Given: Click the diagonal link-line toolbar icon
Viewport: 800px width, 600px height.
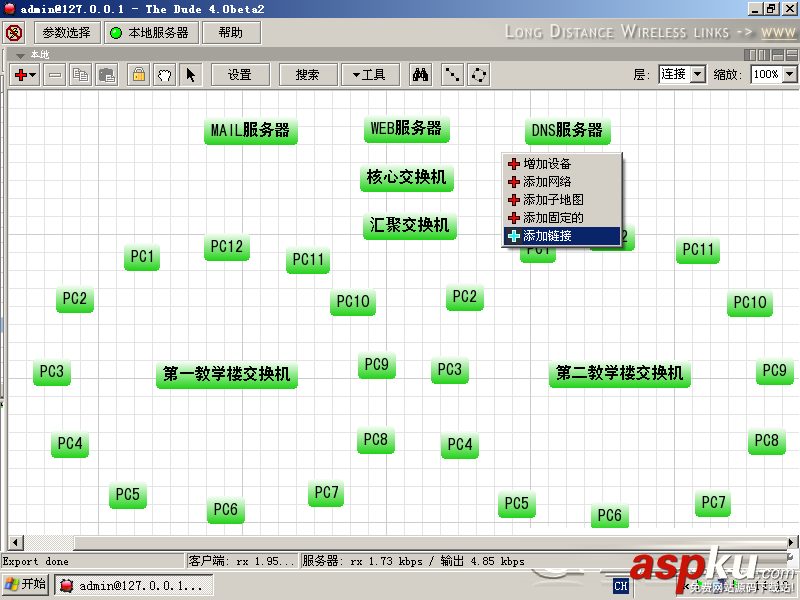Looking at the screenshot, I should pyautogui.click(x=452, y=75).
